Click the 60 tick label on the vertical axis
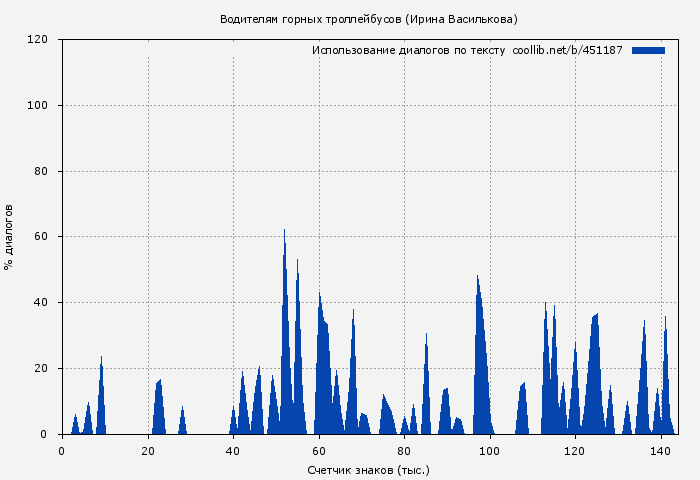Viewport: 700px width, 480px height. [x=41, y=237]
